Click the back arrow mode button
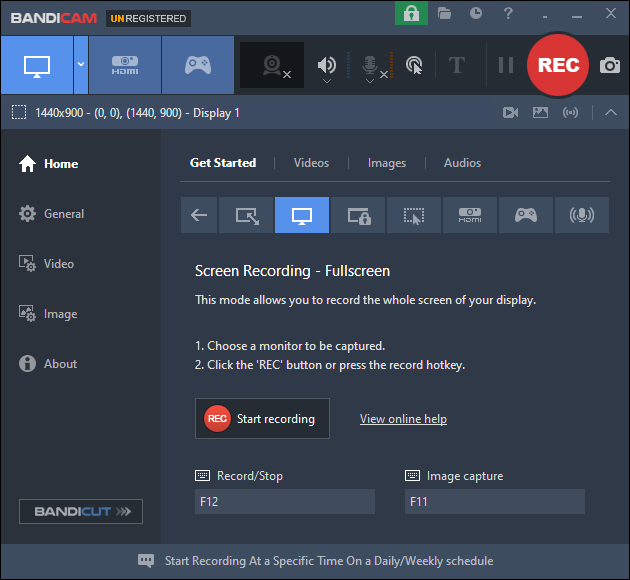The width and height of the screenshot is (630, 580). pyautogui.click(x=199, y=215)
